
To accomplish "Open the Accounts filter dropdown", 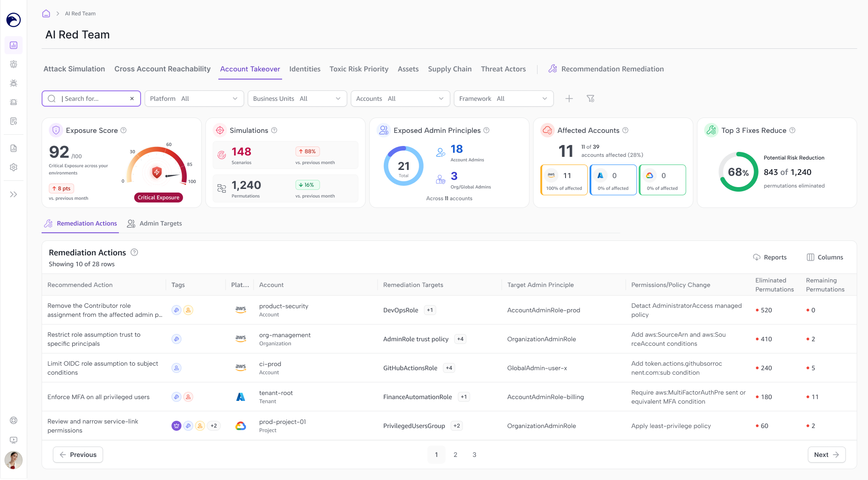I will click(x=401, y=99).
